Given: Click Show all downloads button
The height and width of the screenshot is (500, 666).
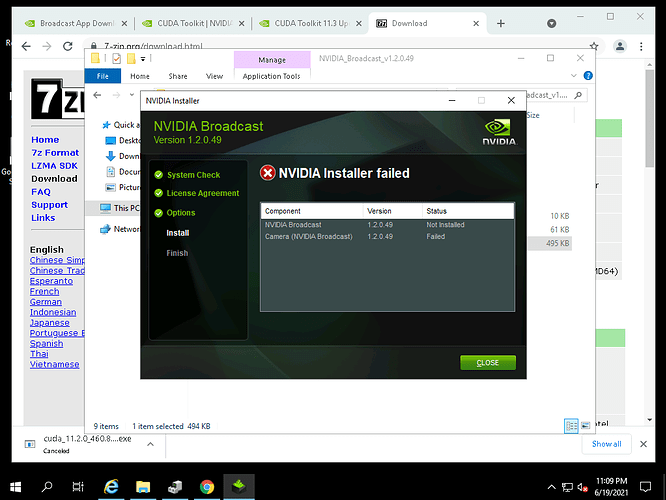Looking at the screenshot, I should click(607, 444).
